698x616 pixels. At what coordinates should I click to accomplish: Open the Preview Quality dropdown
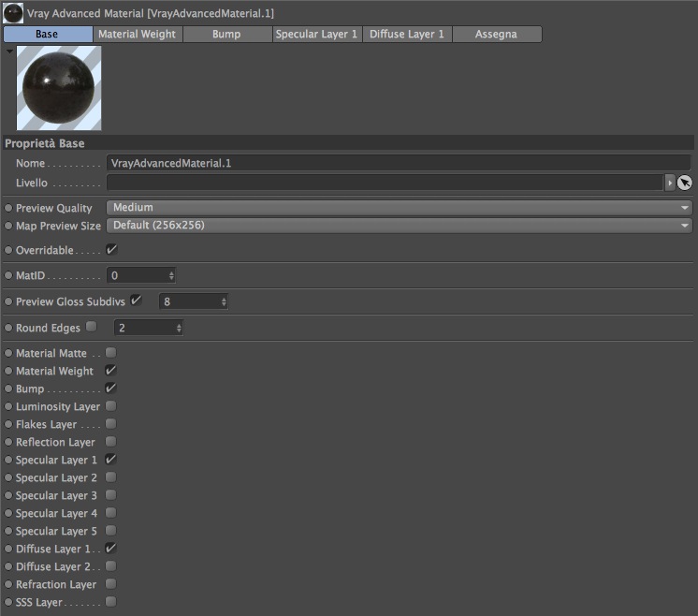400,208
